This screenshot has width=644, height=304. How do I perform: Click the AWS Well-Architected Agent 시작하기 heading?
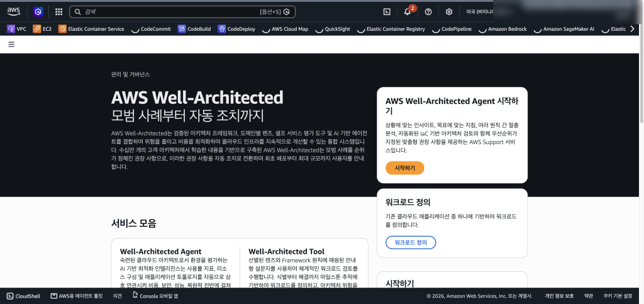pyautogui.click(x=451, y=106)
